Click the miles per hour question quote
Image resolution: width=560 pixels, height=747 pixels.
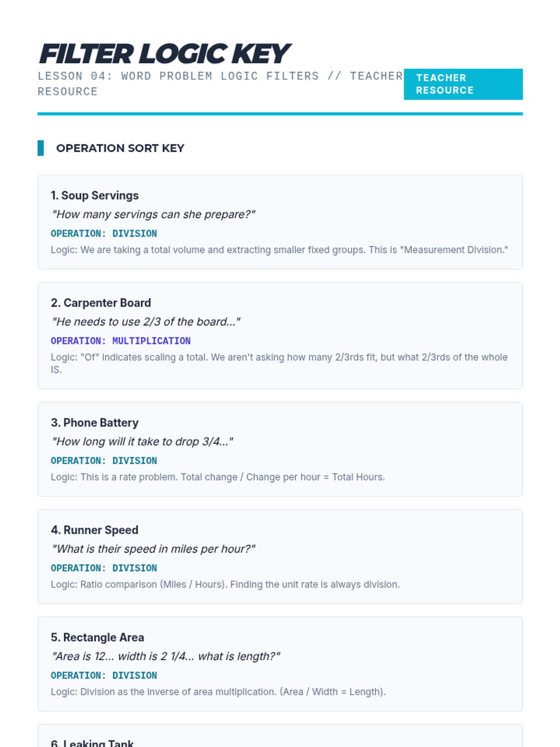click(x=154, y=549)
